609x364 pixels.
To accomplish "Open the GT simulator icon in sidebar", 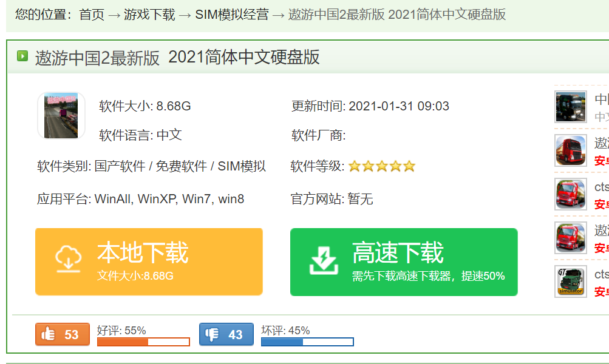I will click(570, 281).
